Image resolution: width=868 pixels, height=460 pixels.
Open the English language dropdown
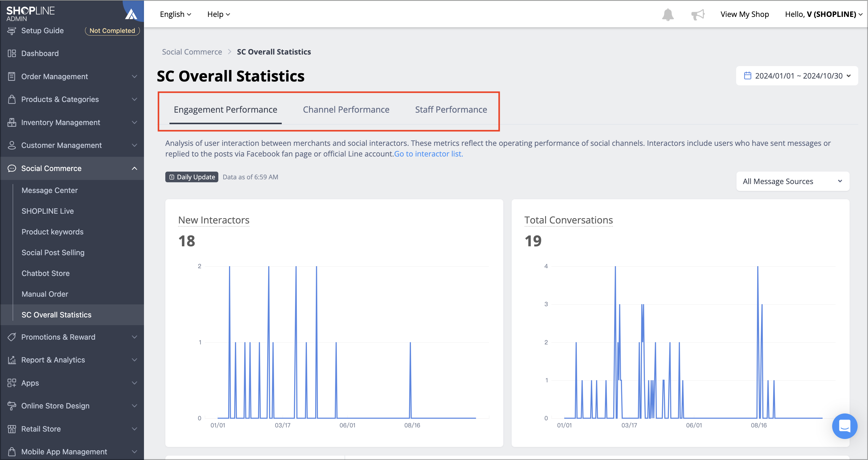coord(176,14)
